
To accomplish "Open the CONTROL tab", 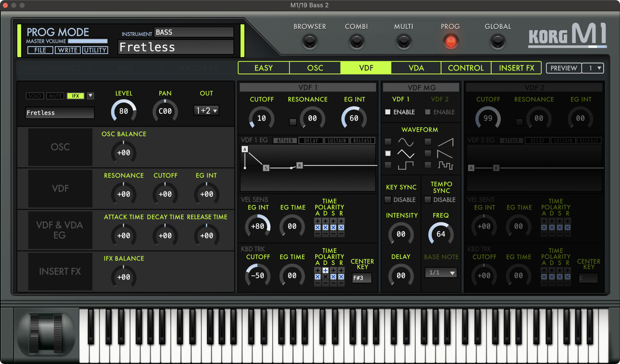I will tap(466, 68).
